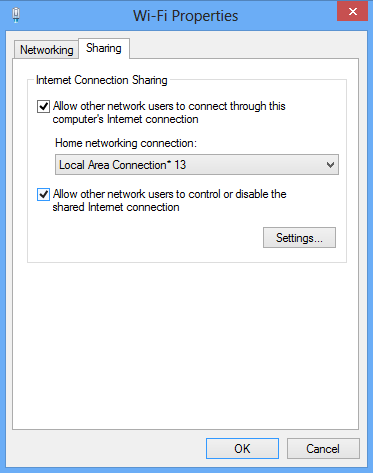
Task: Select the Sharing tab
Action: [104, 48]
